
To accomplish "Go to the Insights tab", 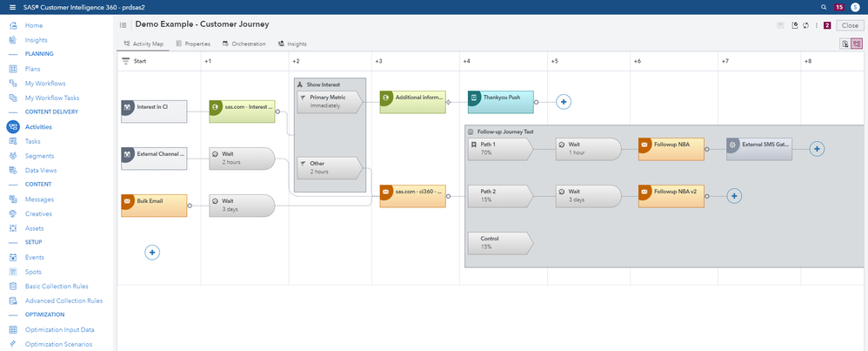I will 292,44.
